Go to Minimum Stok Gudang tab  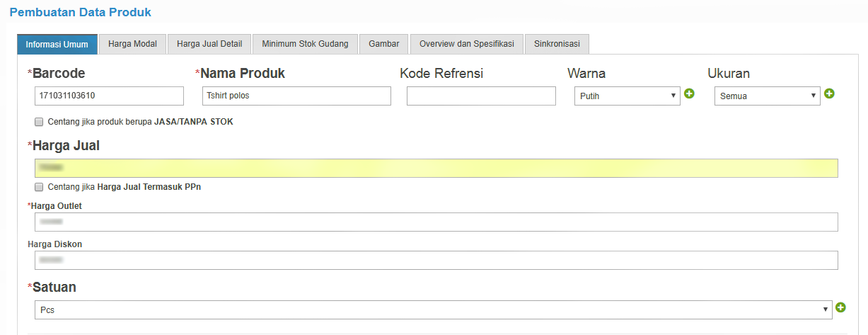[305, 44]
